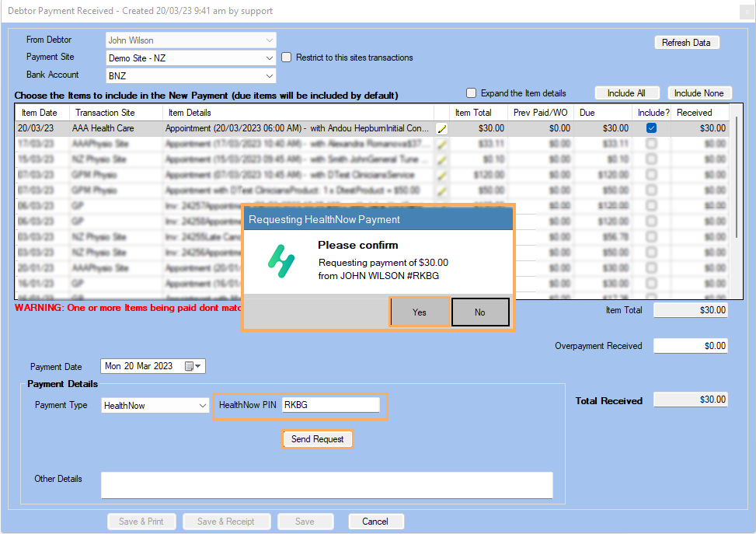Close the Debtor Payment Received window
The width and height of the screenshot is (756, 534).
[x=747, y=12]
